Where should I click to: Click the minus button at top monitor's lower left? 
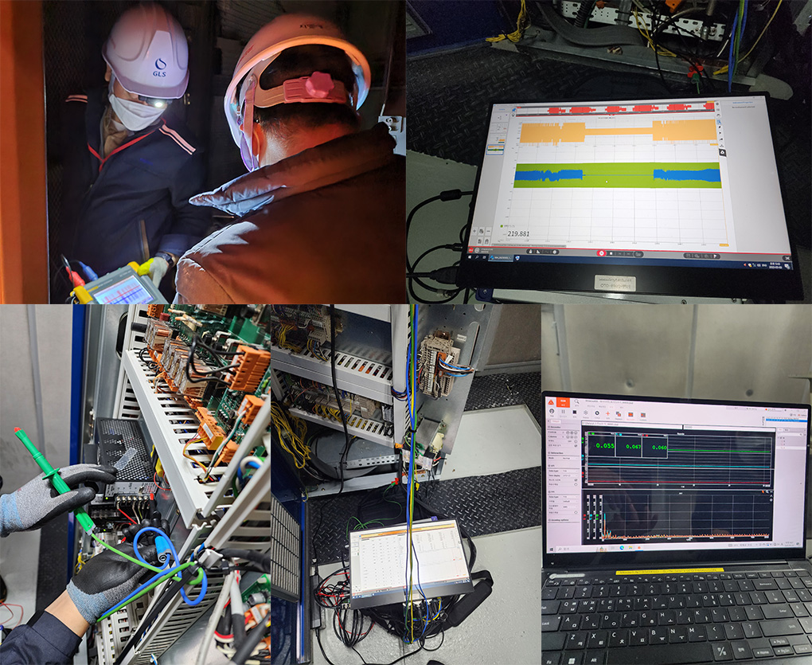(x=488, y=231)
